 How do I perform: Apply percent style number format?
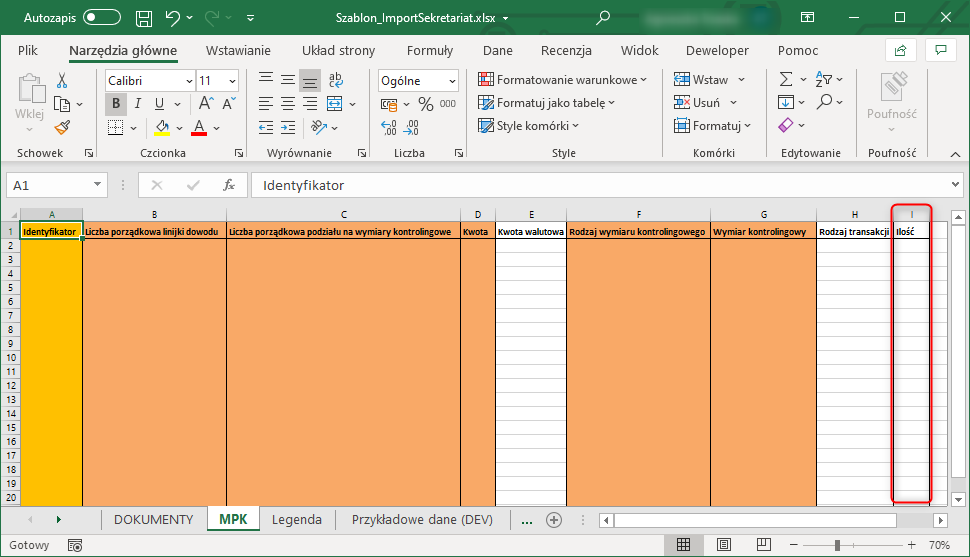click(426, 103)
